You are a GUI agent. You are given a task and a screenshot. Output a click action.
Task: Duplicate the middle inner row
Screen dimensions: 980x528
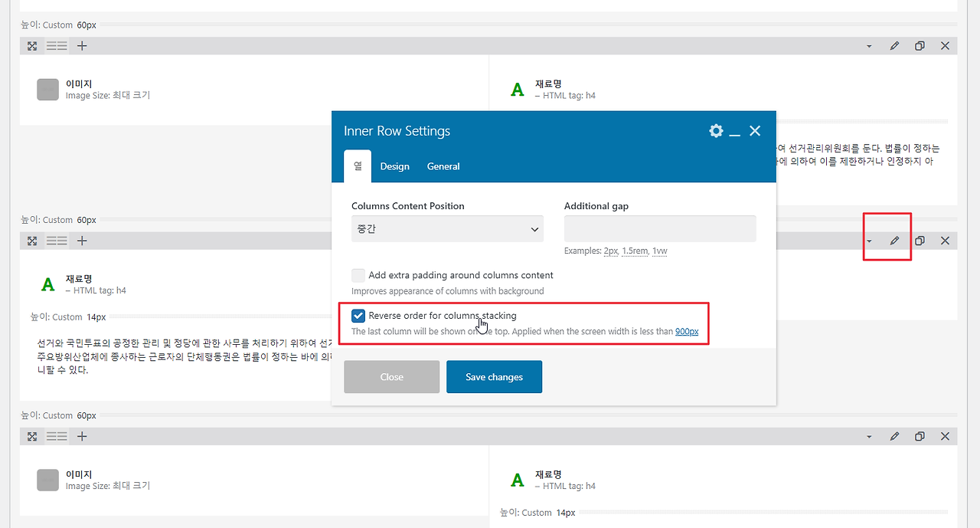click(920, 241)
